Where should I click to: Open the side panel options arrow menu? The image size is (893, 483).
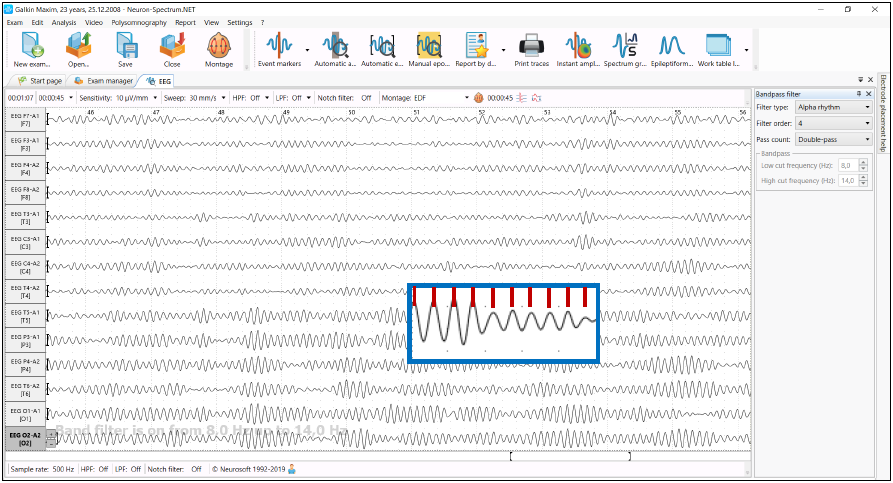[x=861, y=80]
